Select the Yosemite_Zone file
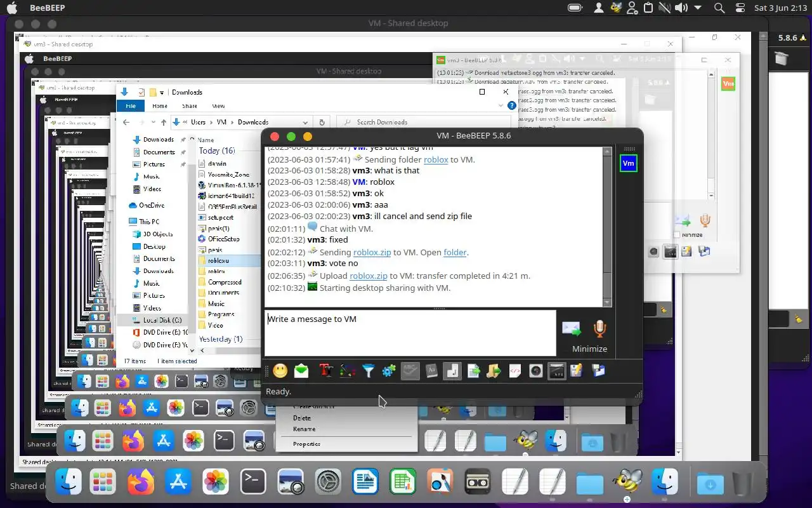Viewport: 812px width, 508px height. [x=228, y=174]
